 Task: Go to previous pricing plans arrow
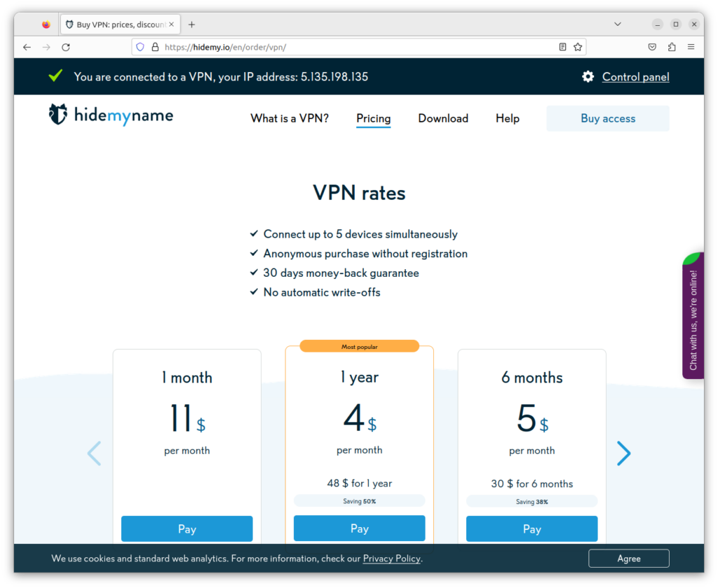click(x=95, y=453)
